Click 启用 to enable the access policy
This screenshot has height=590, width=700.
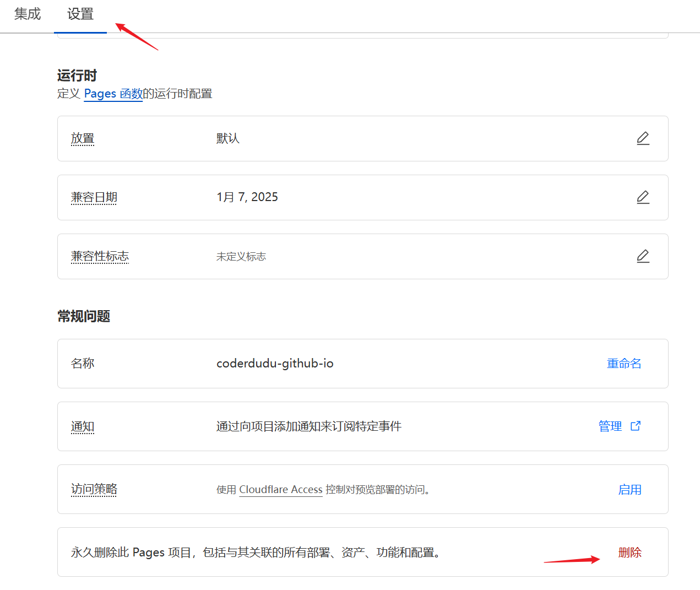630,489
